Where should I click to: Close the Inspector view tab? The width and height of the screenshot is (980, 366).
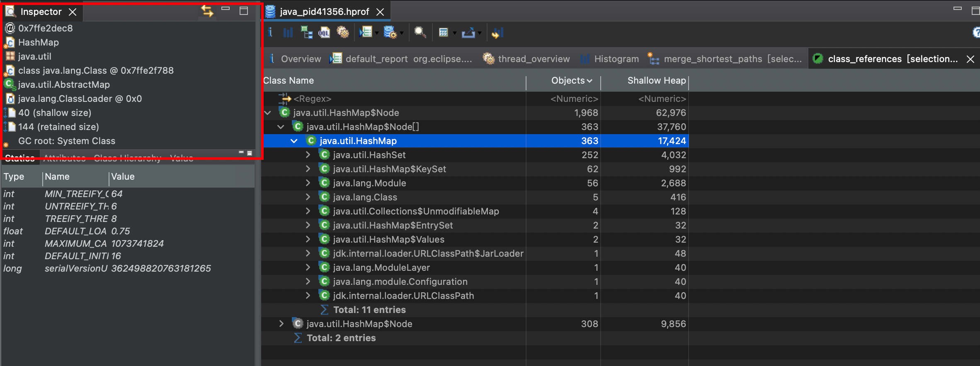[x=73, y=12]
